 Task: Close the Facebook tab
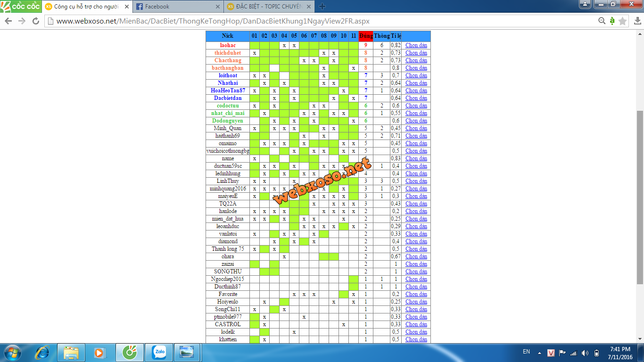coord(217,7)
